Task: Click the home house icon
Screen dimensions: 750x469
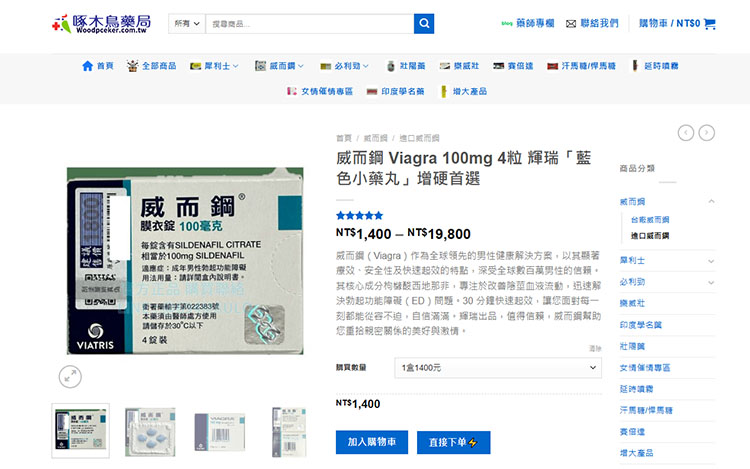Action: (x=88, y=66)
